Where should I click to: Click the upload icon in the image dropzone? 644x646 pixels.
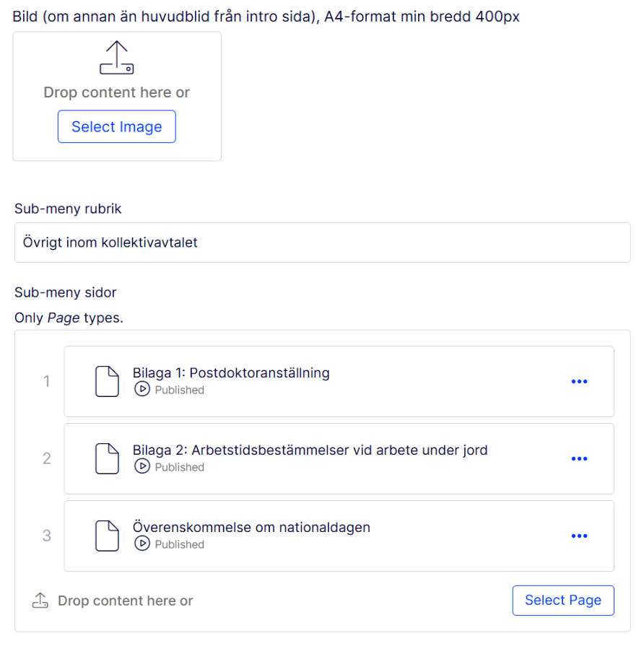pos(117,58)
